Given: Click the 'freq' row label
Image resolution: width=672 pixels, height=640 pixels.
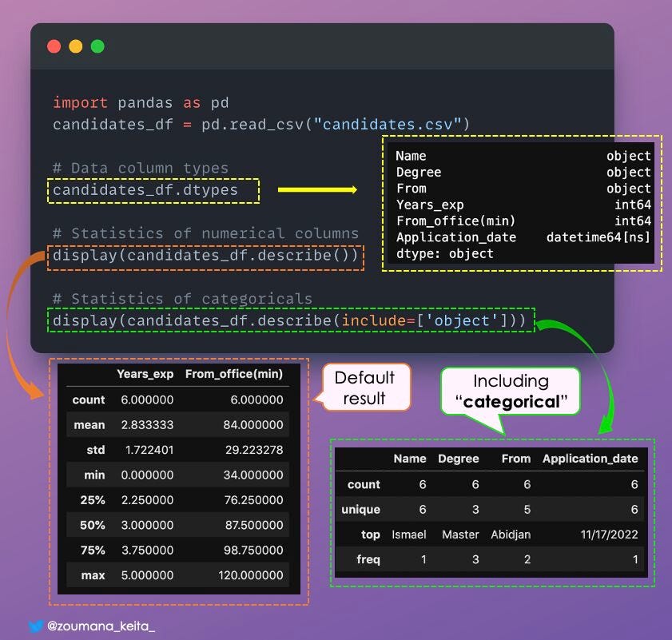Looking at the screenshot, I should (x=368, y=559).
